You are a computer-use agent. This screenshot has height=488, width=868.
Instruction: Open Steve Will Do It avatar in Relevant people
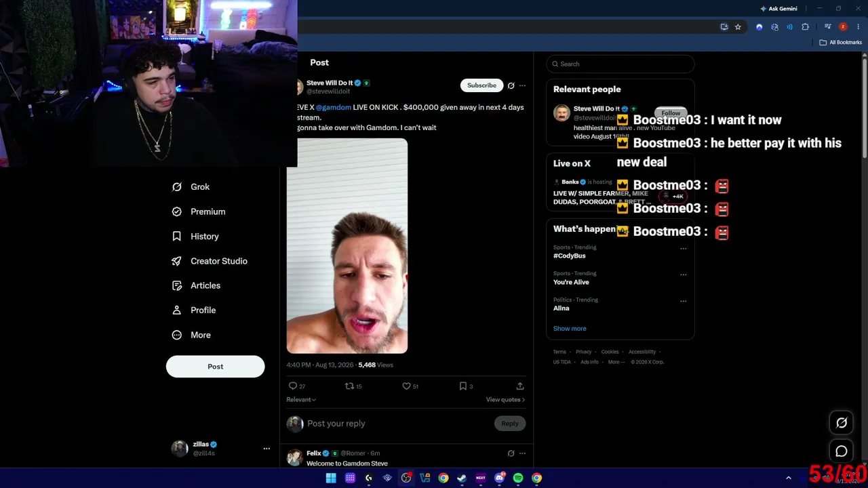click(x=561, y=113)
